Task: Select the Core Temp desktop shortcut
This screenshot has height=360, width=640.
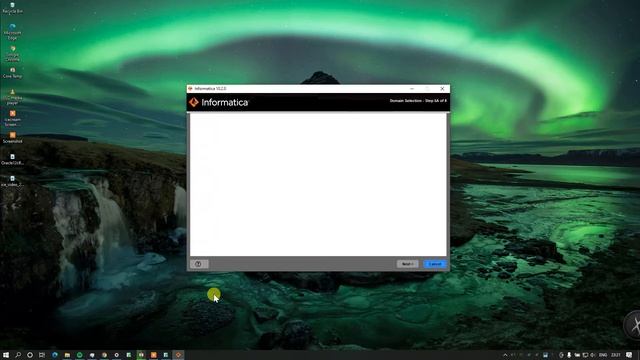Action: [12, 73]
